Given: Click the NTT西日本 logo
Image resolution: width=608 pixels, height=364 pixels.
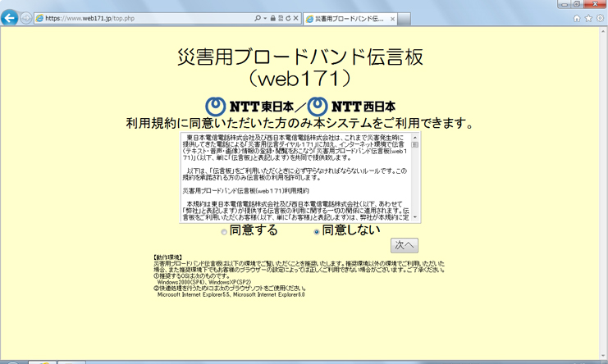Looking at the screenshot, I should [x=352, y=107].
